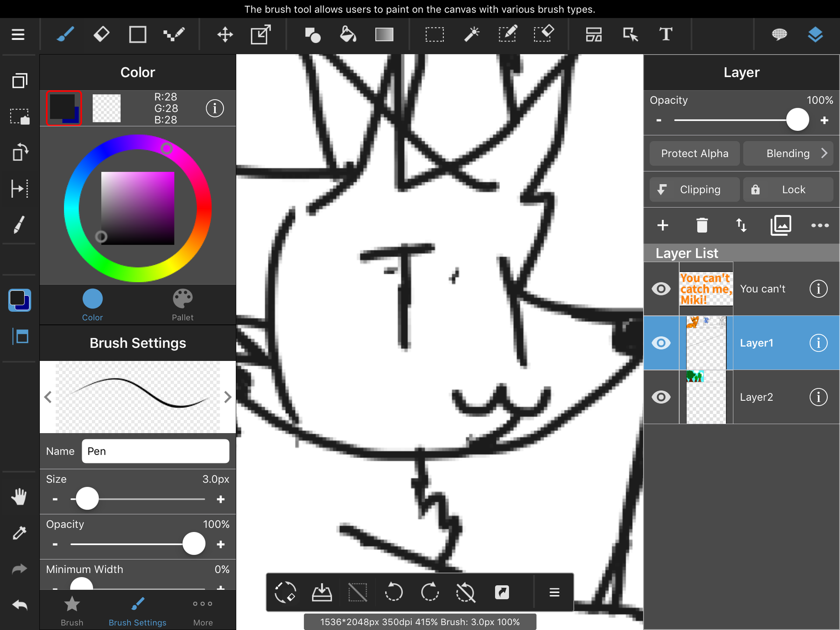Screen dimensions: 840x630
Task: Open Blending mode options
Action: 788,154
